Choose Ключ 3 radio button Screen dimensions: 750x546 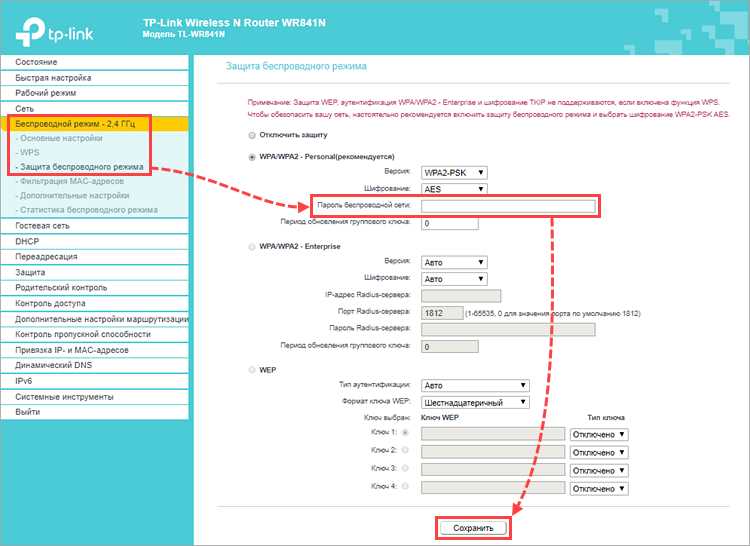405,469
